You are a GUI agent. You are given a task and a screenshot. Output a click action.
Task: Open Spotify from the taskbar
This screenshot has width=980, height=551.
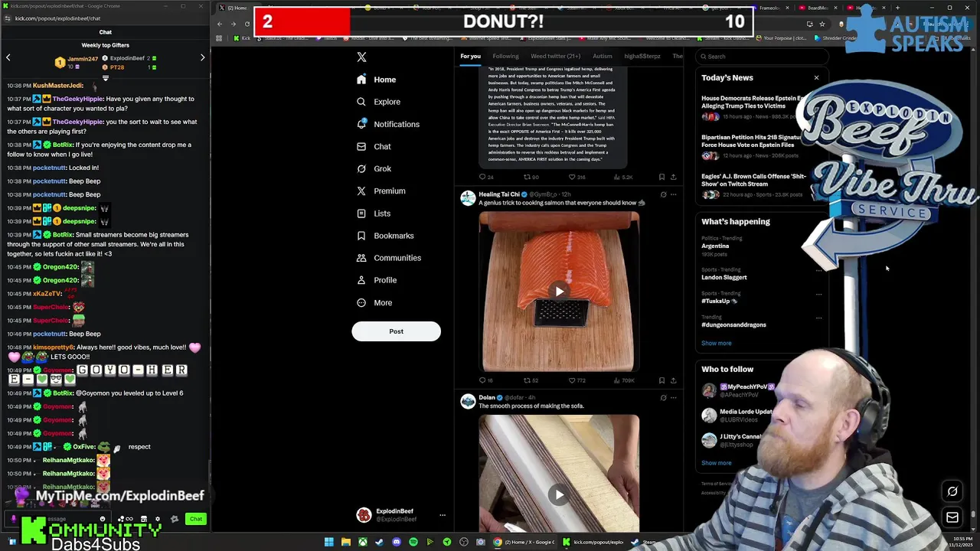click(x=413, y=542)
